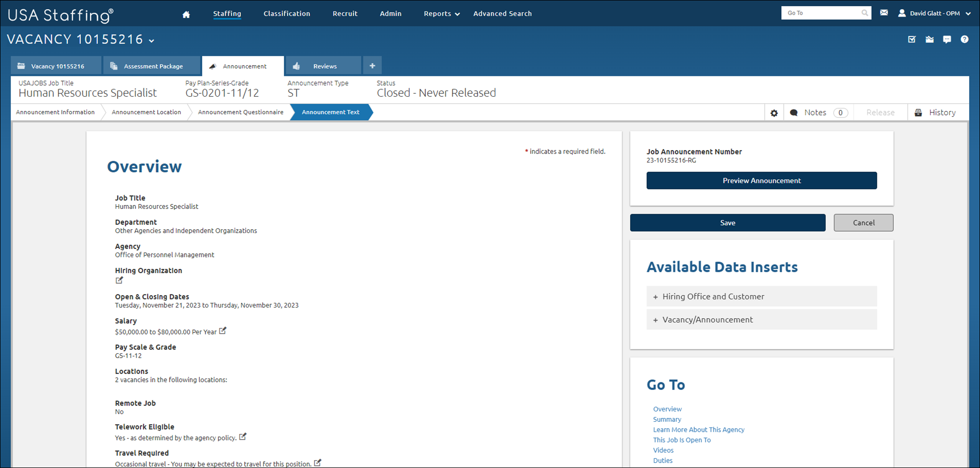Add a new tab with plus button
980x468 pixels.
tap(372, 66)
